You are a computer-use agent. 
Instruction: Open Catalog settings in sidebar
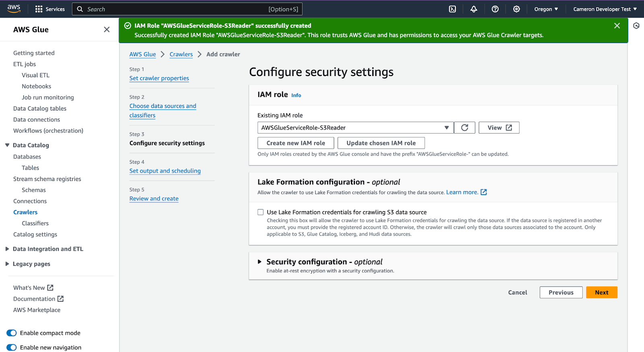35,234
